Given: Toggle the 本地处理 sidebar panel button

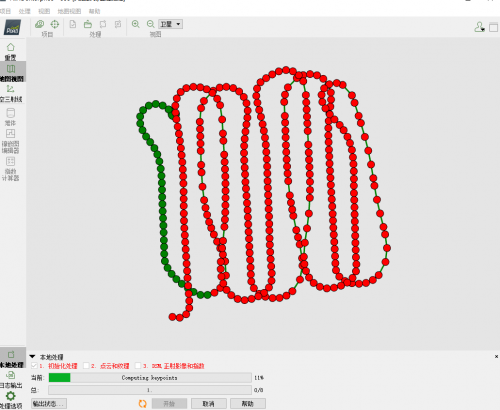Looking at the screenshot, I should point(12,359).
